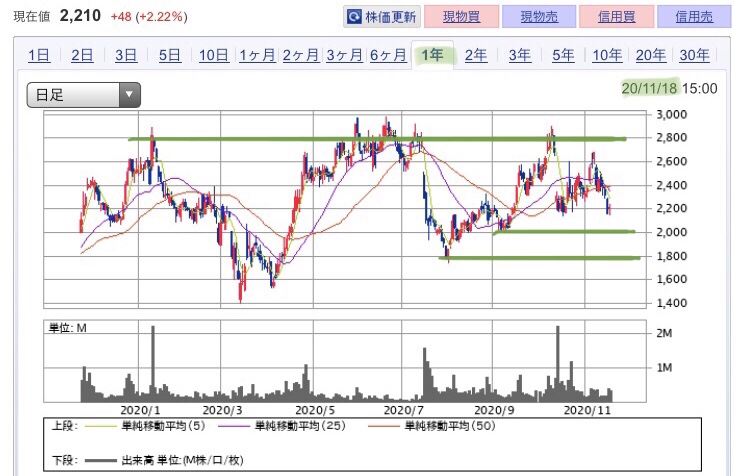Choose the 20年 period tab
734x476 pixels.
click(651, 55)
